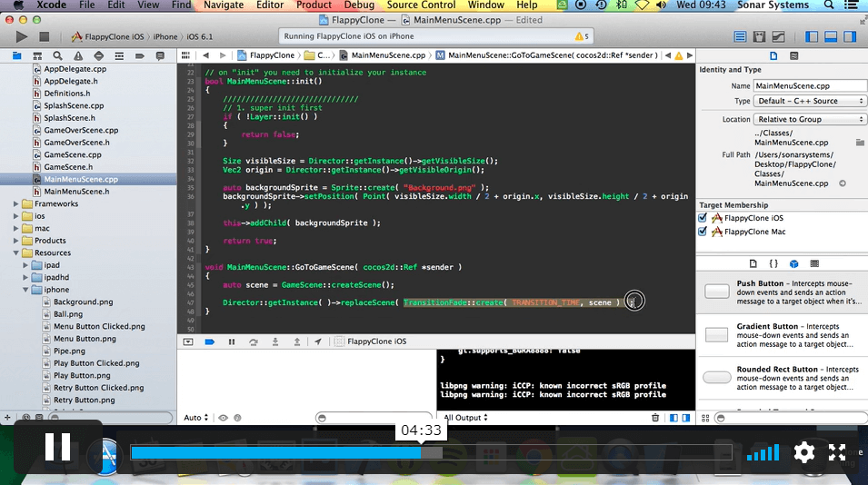Expand the ipad folder
The image size is (868, 485).
25,265
